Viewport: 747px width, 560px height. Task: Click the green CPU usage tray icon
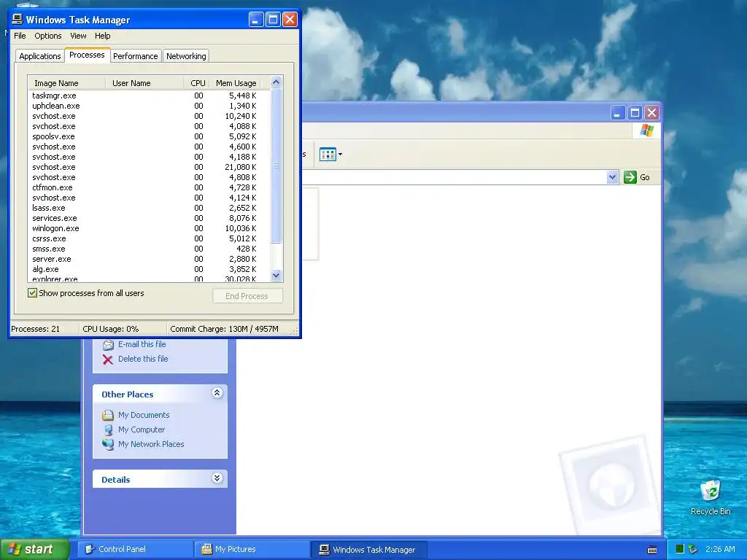680,549
